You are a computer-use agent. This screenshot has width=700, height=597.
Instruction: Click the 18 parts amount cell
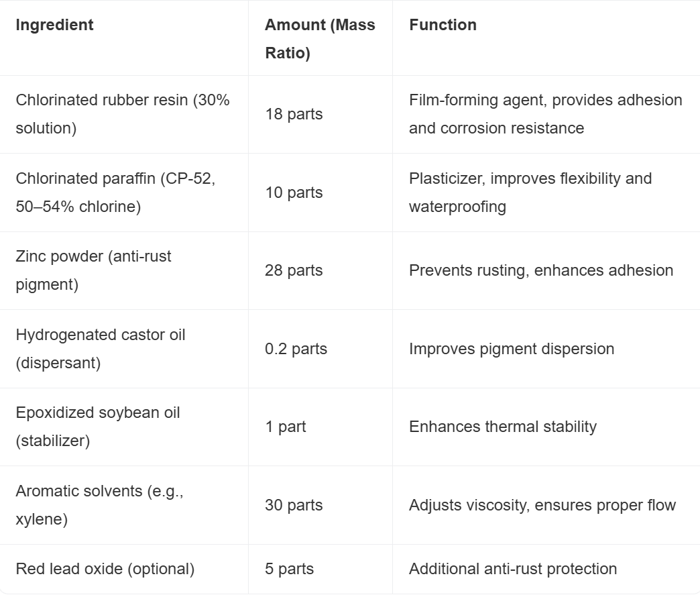click(294, 114)
